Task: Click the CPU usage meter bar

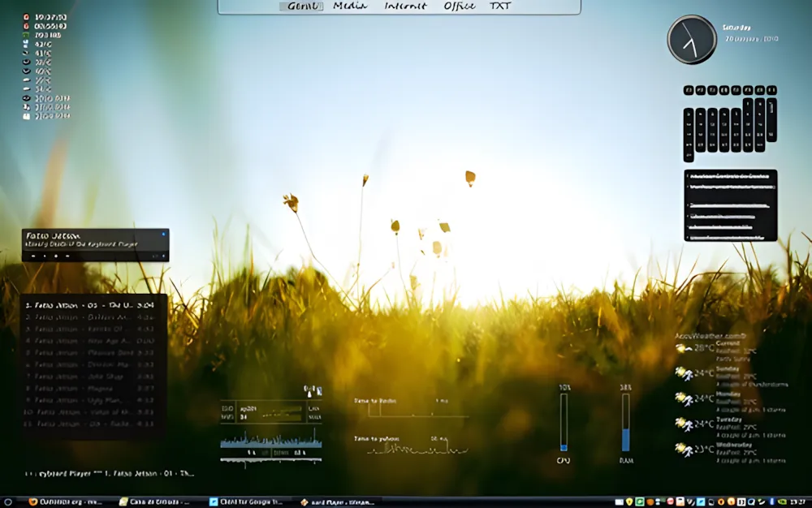Action: [564, 422]
